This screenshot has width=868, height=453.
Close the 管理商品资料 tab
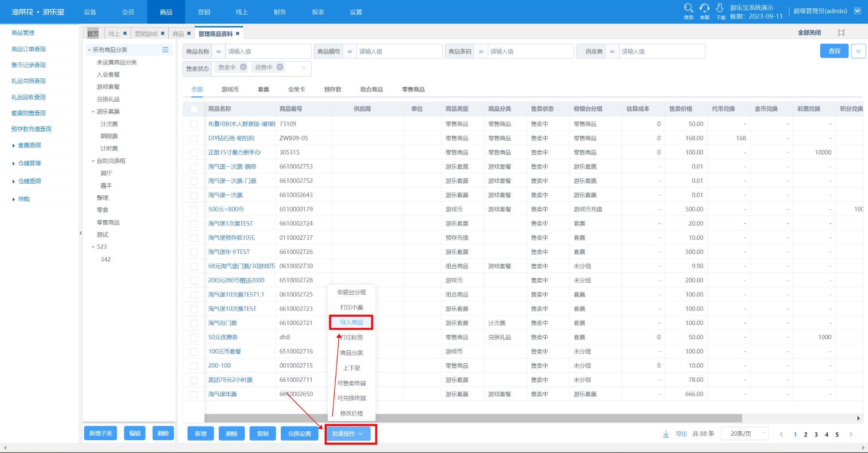237,33
